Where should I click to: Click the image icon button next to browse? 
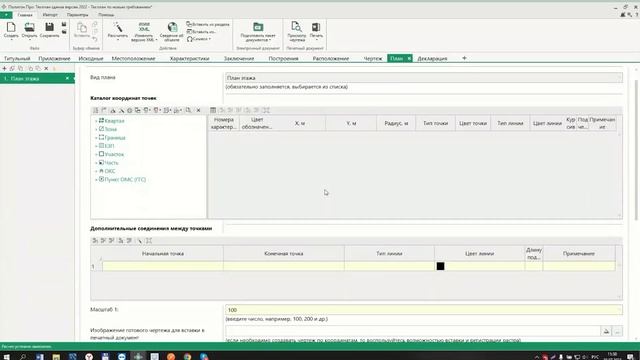pos(607,331)
